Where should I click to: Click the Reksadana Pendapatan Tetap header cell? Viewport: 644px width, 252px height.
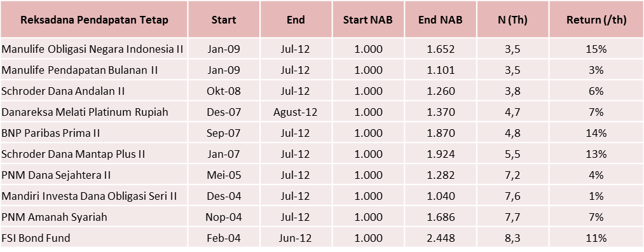coord(94,20)
